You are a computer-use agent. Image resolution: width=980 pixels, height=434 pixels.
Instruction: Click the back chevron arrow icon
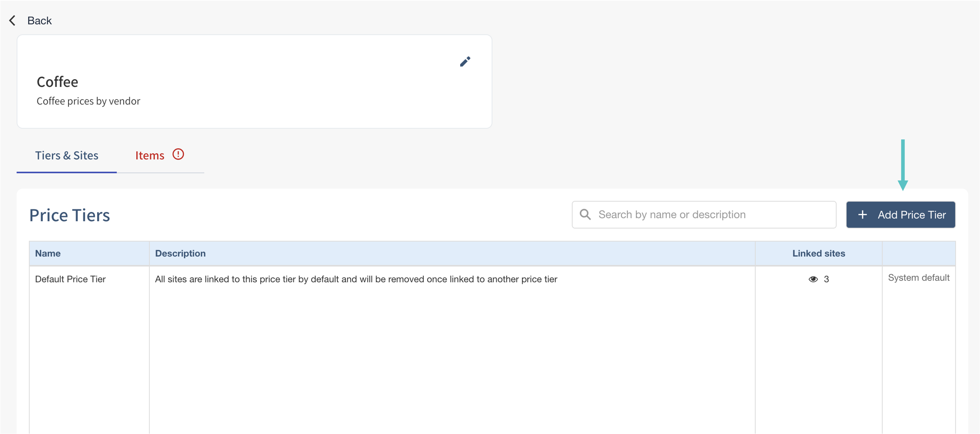[x=13, y=20]
